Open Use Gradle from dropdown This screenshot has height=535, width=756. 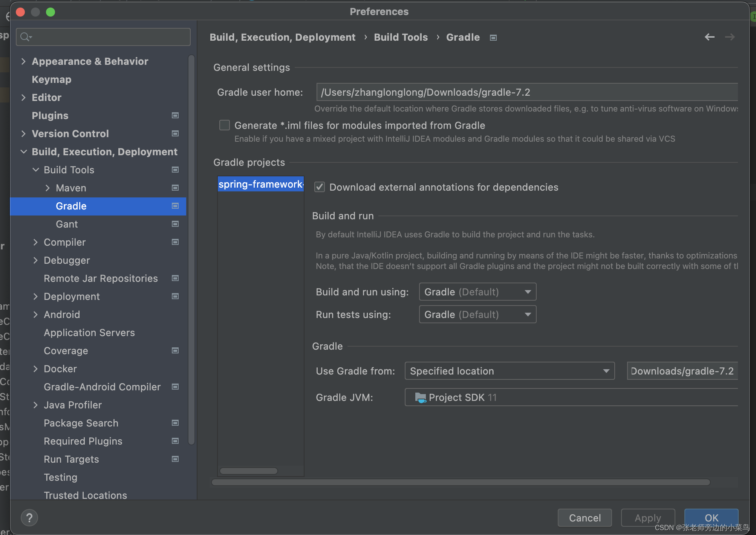pos(509,371)
